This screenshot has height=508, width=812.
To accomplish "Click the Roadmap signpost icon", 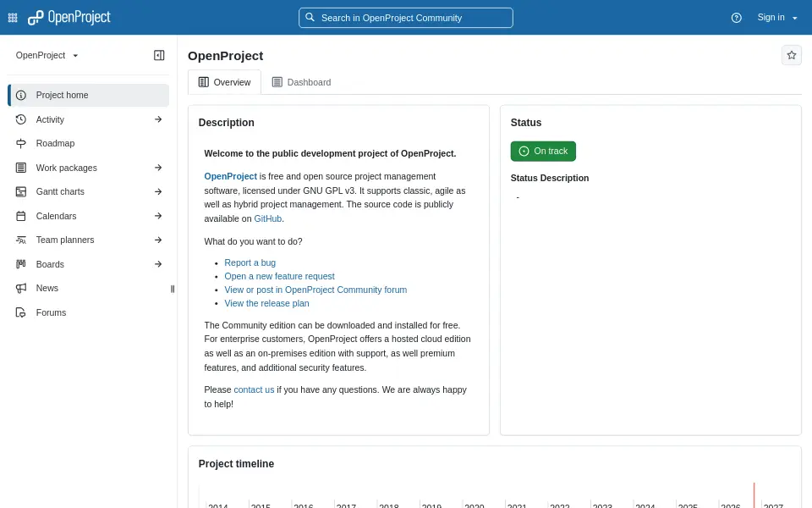I will 20,144.
